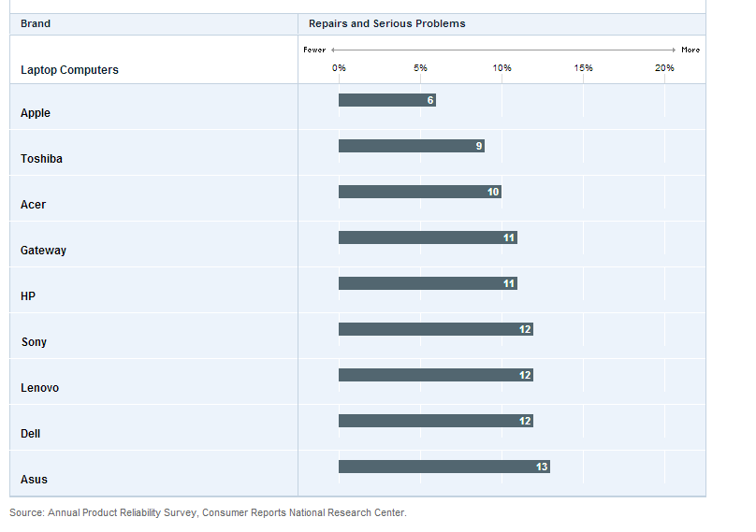This screenshot has width=756, height=532.
Task: Click the Lenovo brand name
Action: [39, 388]
